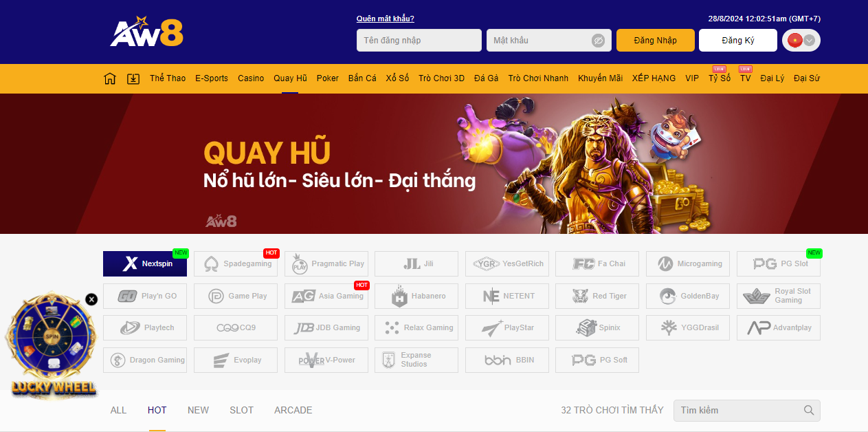
Task: Switch to the ARCADE games tab
Action: coord(293,410)
